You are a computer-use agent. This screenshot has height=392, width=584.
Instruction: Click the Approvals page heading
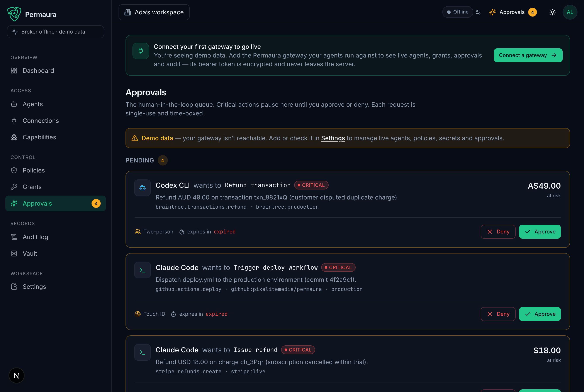click(146, 93)
